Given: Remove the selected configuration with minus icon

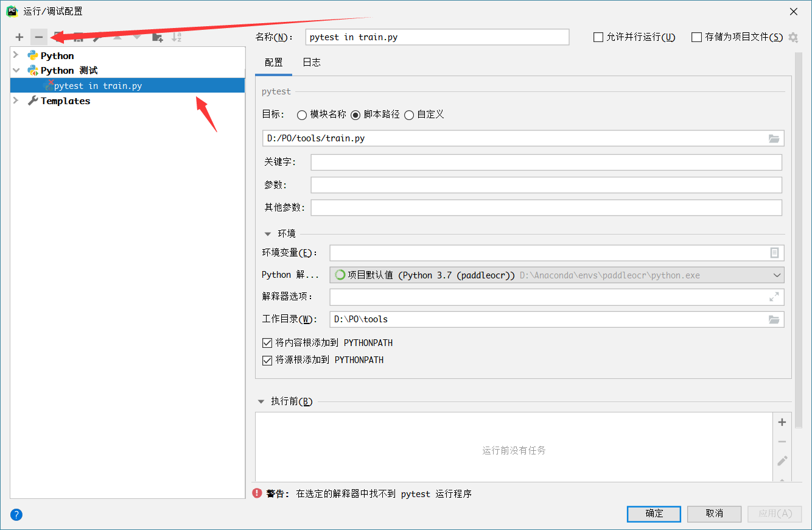Looking at the screenshot, I should pyautogui.click(x=38, y=37).
